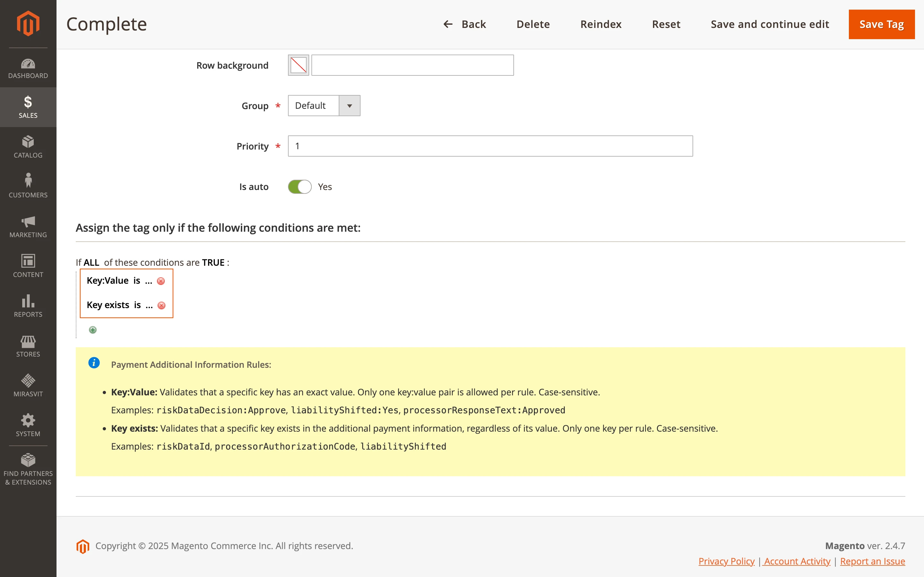Open the Marketing sidebar icon
The image size is (924, 577).
28,226
